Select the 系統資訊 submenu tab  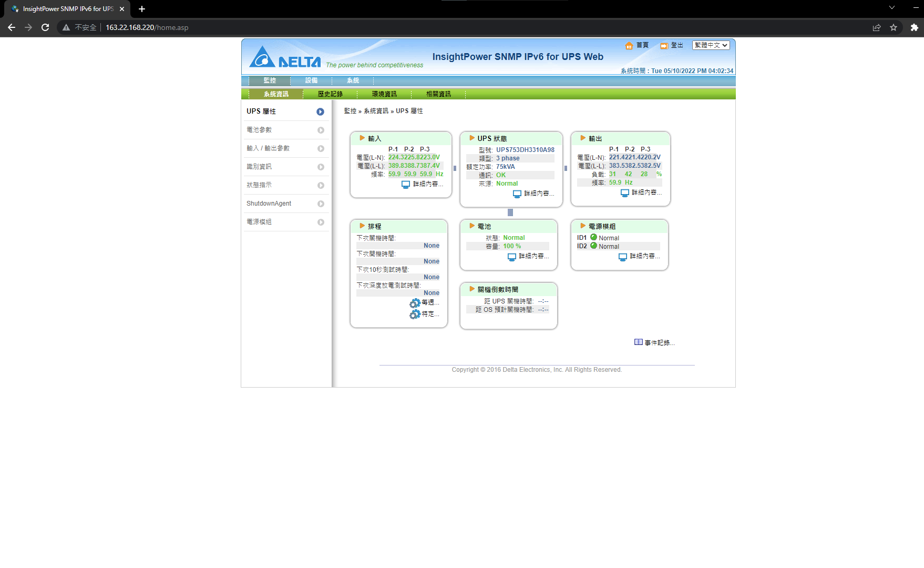point(276,94)
